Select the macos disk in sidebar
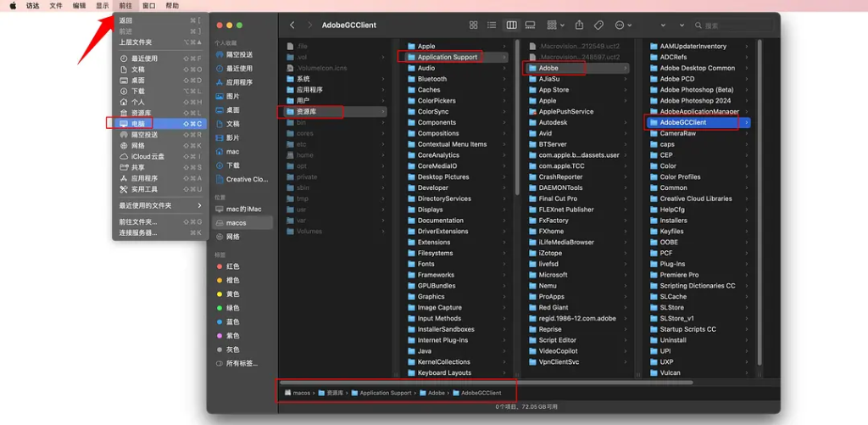This screenshot has width=868, height=425. (x=242, y=223)
